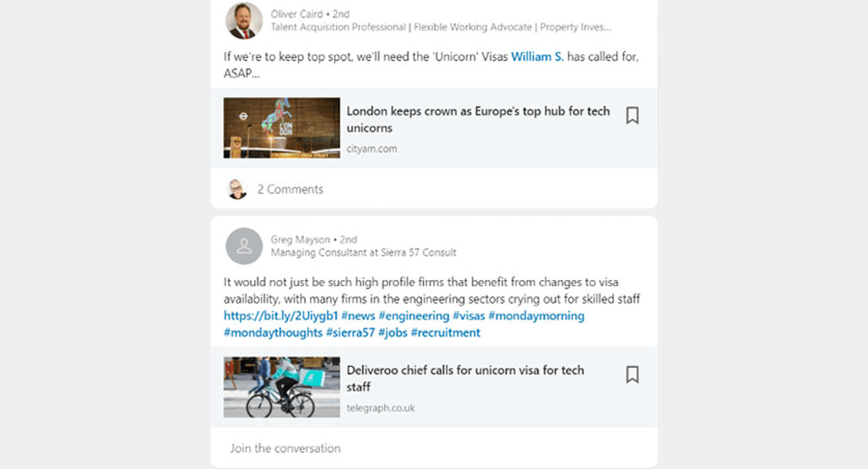Open Oliver Caird's profile photo
868x469 pixels.
244,20
